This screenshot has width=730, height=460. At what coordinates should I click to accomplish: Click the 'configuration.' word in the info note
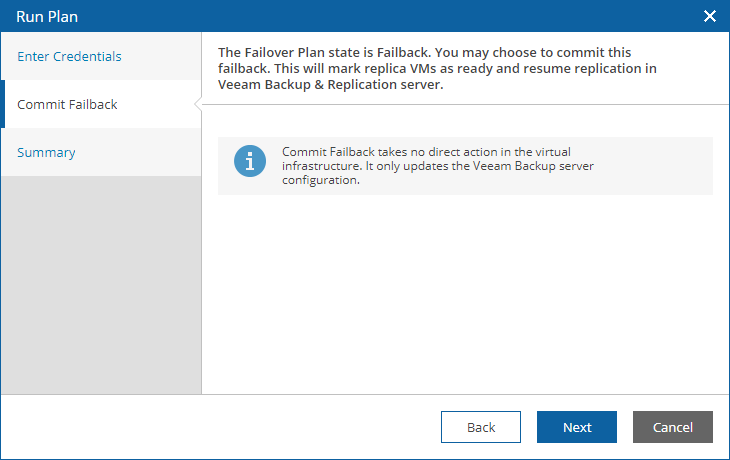pyautogui.click(x=321, y=180)
